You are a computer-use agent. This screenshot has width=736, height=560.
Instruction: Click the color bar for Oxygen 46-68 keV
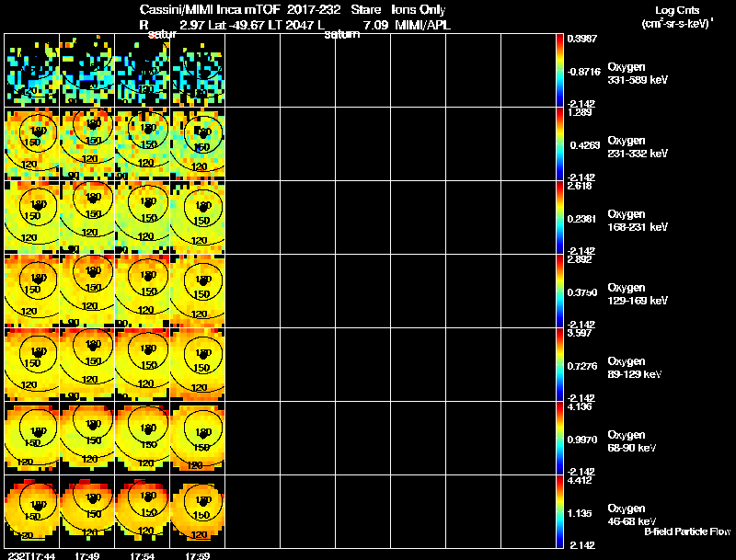pos(559,511)
